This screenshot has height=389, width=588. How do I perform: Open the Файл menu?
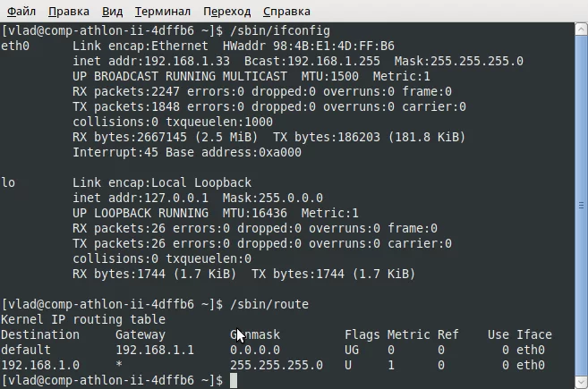(20, 14)
